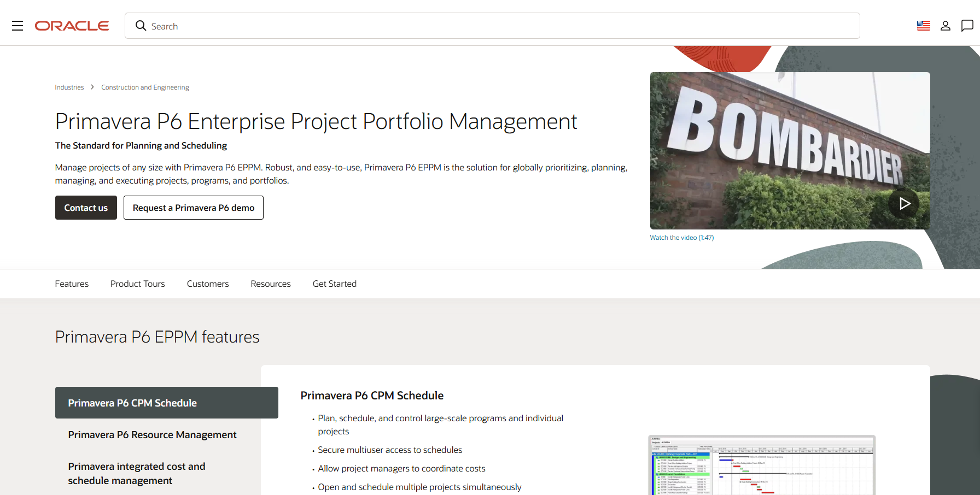Viewport: 980px width, 495px height.
Task: Focus the Search input field
Action: pos(492,26)
